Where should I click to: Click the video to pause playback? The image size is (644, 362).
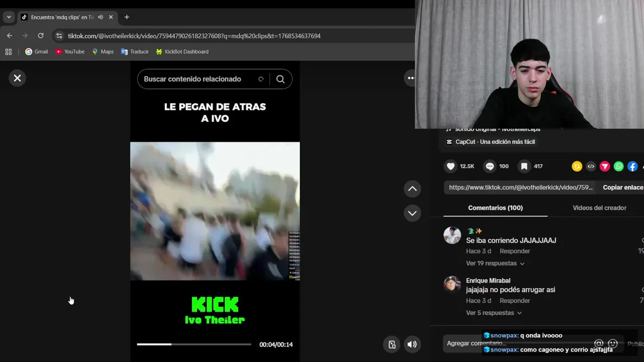click(x=215, y=211)
